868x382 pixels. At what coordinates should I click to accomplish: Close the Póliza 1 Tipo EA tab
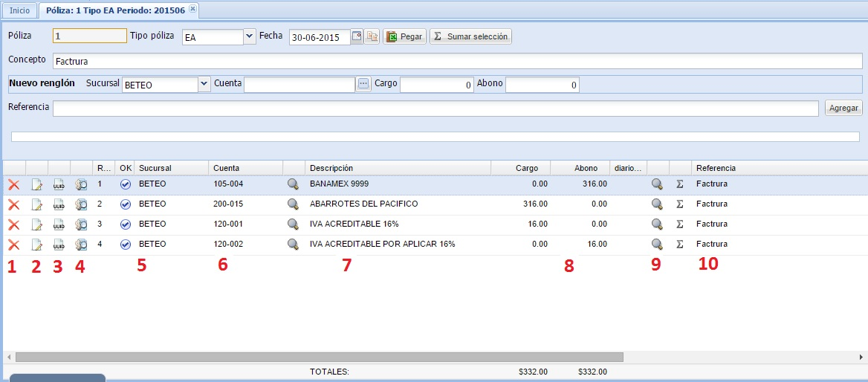tap(192, 10)
